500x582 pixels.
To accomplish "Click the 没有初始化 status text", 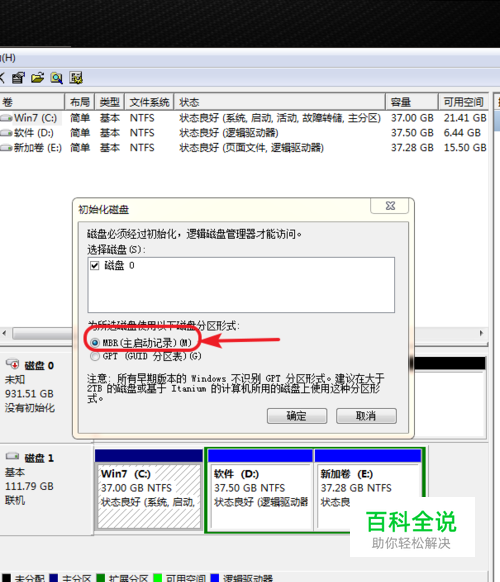I will (30, 408).
